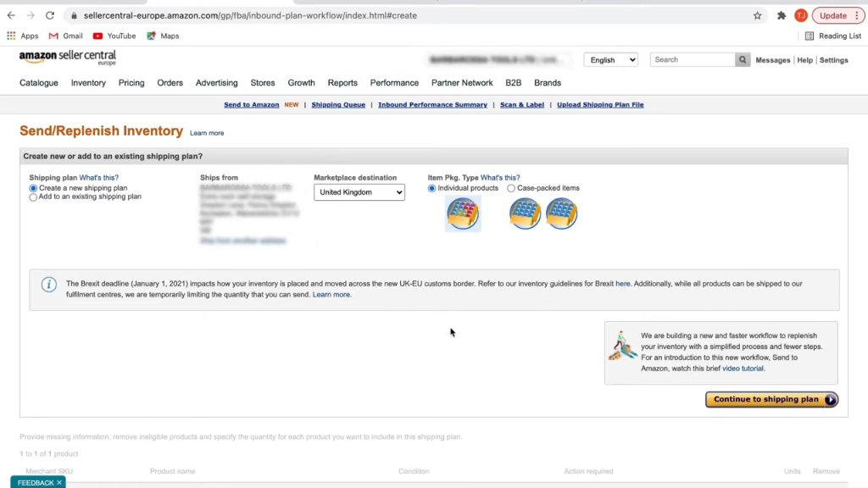Open the Inventory menu
Screen dimensions: 868x488
(x=88, y=83)
